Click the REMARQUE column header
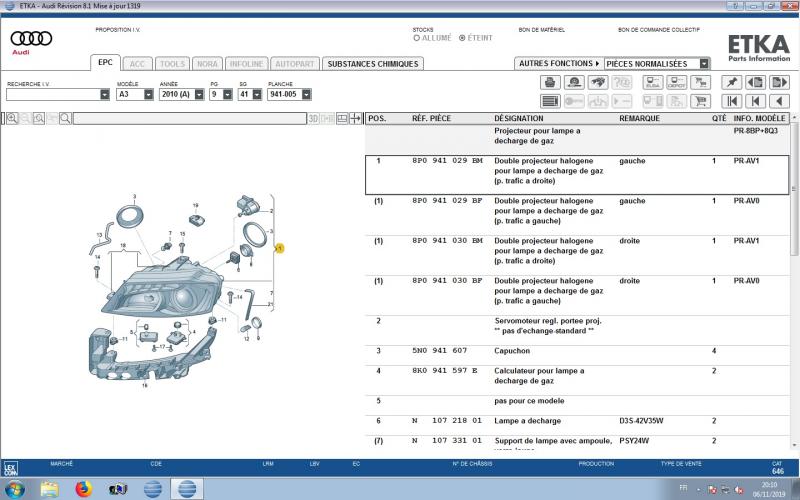Screen dimensions: 800x500 click(639, 118)
